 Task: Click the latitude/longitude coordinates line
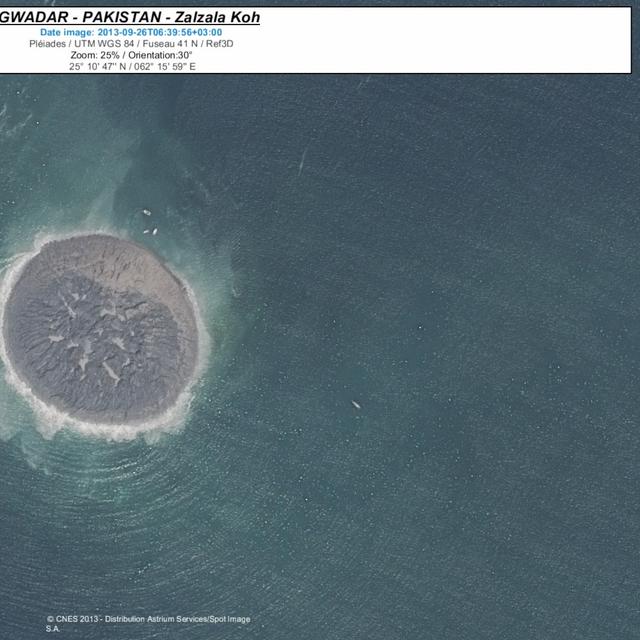[132, 66]
